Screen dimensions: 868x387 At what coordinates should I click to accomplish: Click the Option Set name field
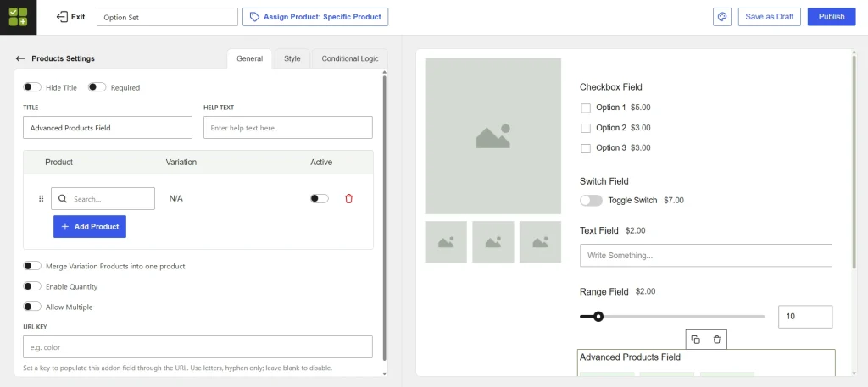(167, 17)
